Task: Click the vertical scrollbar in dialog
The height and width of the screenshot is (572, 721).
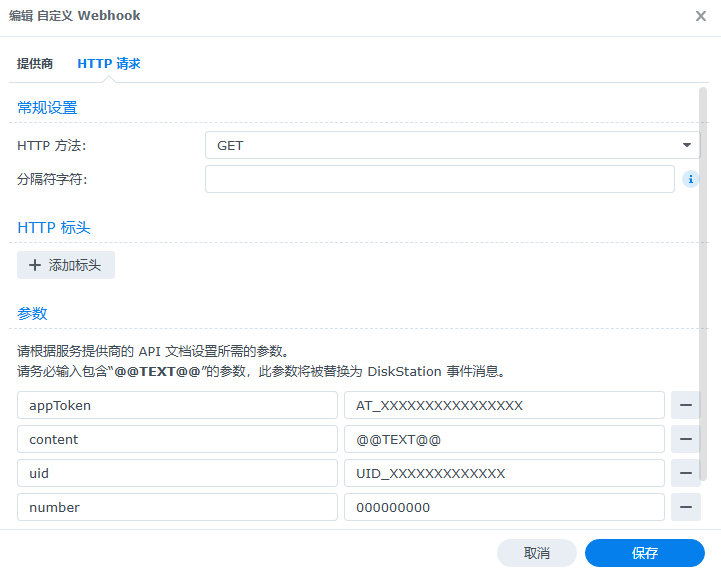Action: pos(704,280)
